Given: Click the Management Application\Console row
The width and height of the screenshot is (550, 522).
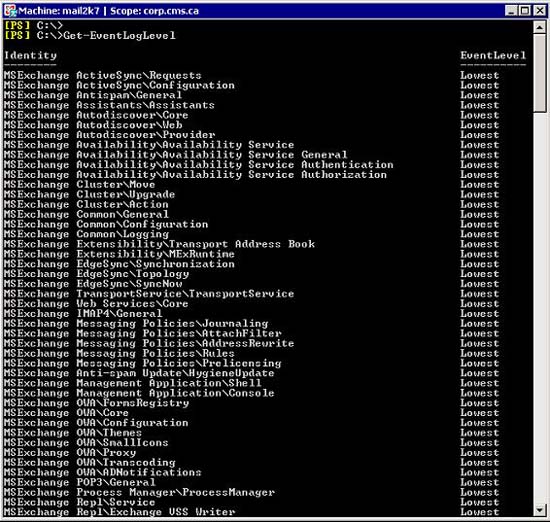Looking at the screenshot, I should point(251,393).
